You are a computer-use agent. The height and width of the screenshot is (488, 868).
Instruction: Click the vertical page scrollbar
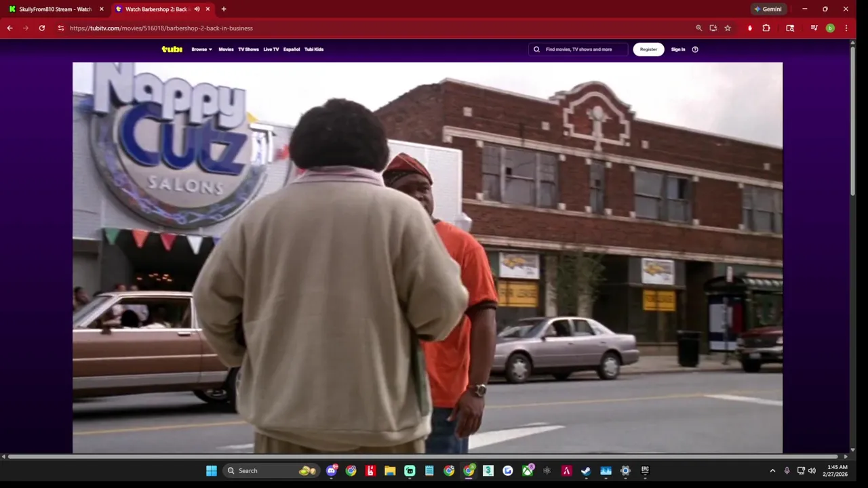pyautogui.click(x=853, y=122)
